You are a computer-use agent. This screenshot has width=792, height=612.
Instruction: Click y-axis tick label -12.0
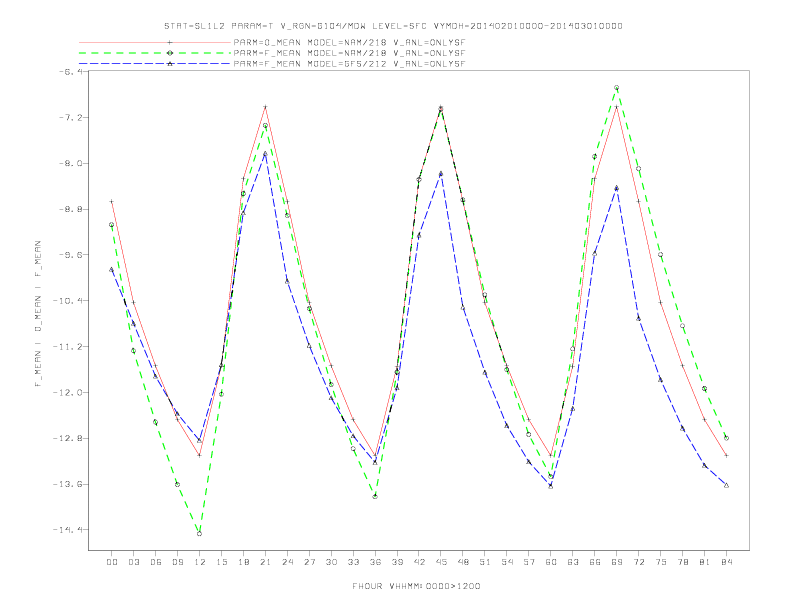coord(68,392)
